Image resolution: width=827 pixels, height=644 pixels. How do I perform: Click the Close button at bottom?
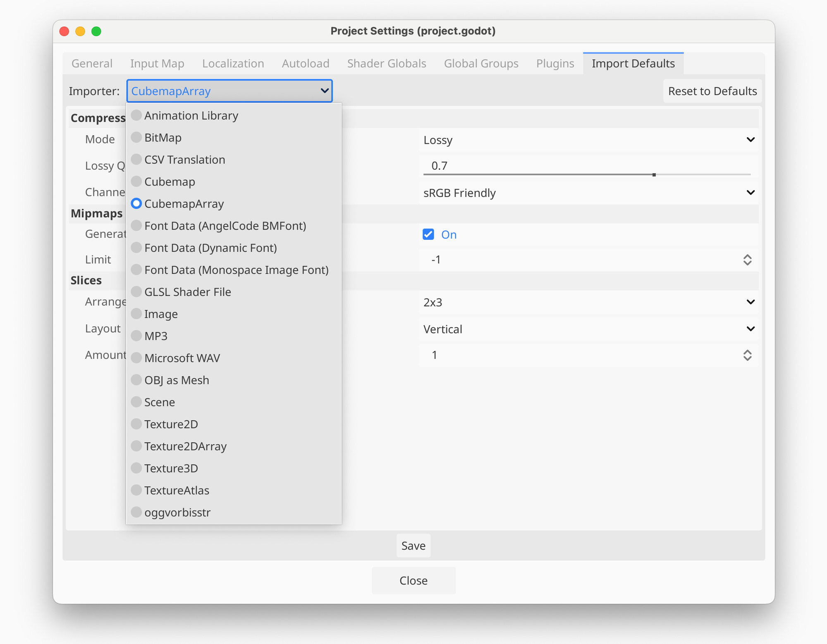coord(413,580)
